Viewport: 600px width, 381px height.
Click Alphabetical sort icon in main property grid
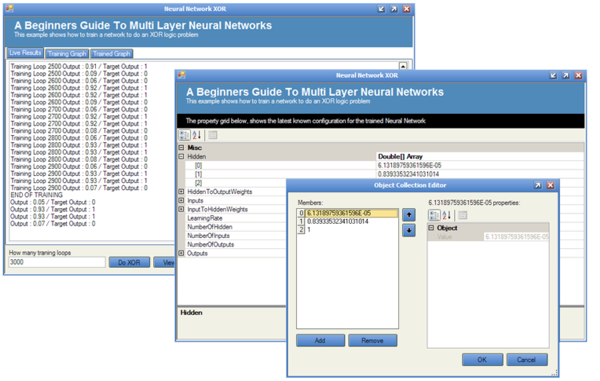click(x=197, y=135)
